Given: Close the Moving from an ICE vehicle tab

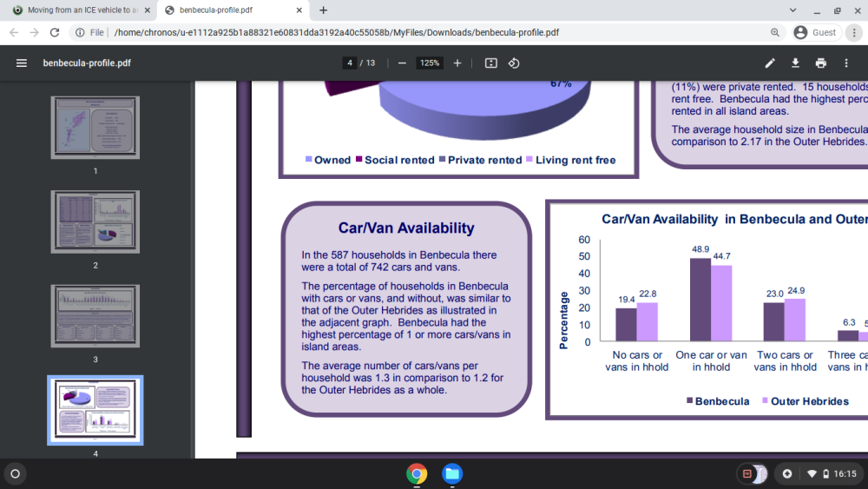Looking at the screenshot, I should (x=148, y=10).
